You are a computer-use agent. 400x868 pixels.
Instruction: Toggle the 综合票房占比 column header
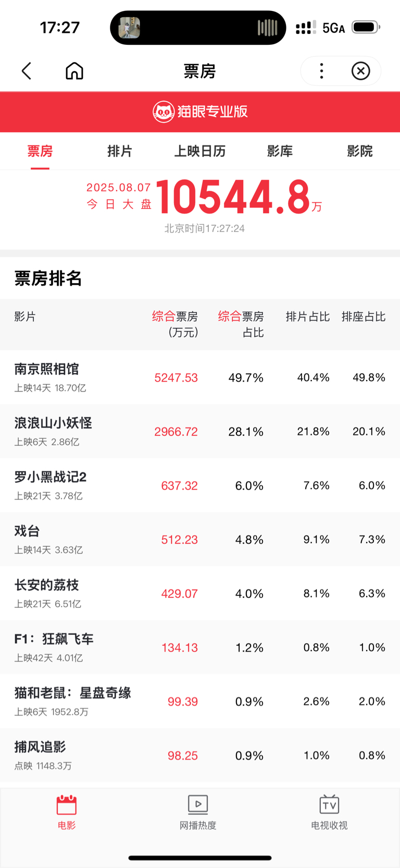coord(241,324)
